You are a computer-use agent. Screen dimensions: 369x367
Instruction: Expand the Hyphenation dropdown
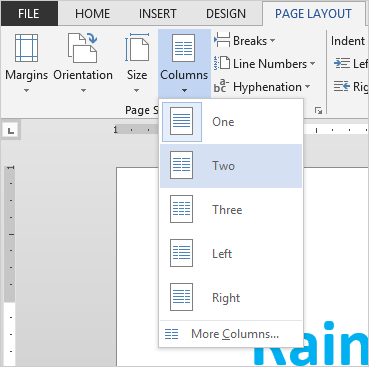(262, 87)
